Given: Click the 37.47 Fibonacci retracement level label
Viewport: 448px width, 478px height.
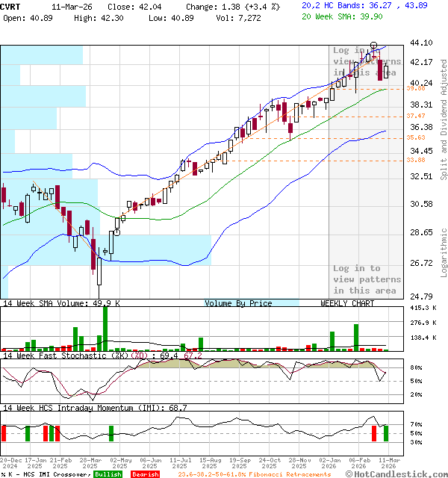Looking at the screenshot, I should point(416,117).
